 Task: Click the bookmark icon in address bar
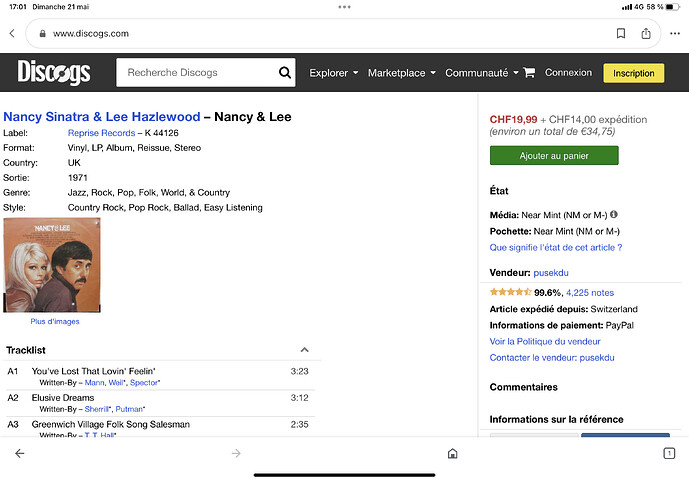click(620, 33)
